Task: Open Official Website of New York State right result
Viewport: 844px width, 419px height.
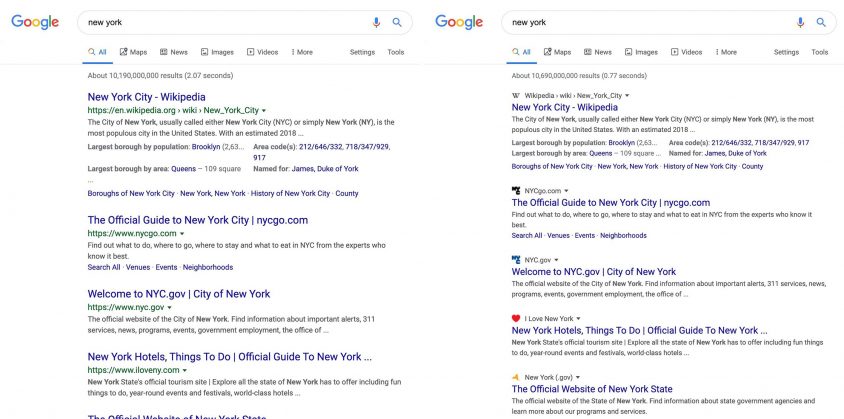Action: [592, 389]
